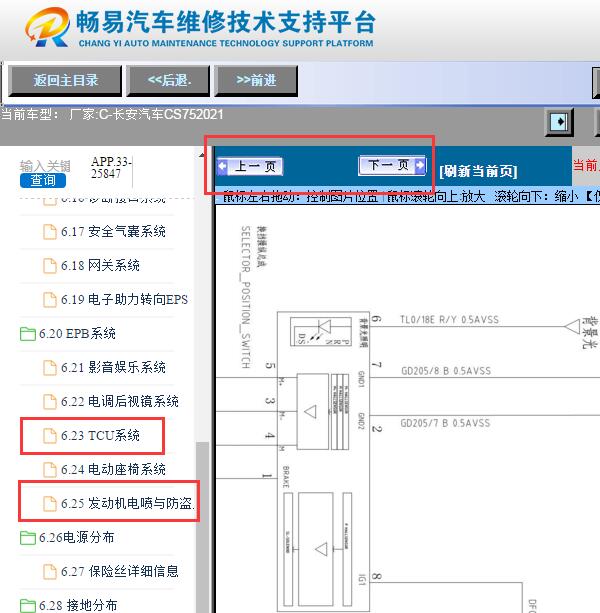Click the document icon beside 6.21 影音娱乐系统
Screen dimensions: 600x613
[x=50, y=367]
